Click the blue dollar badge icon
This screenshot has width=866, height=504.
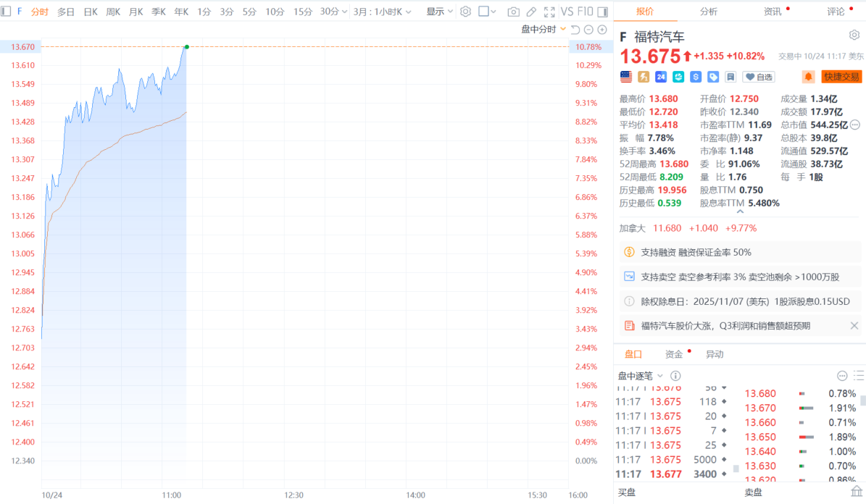pyautogui.click(x=696, y=77)
